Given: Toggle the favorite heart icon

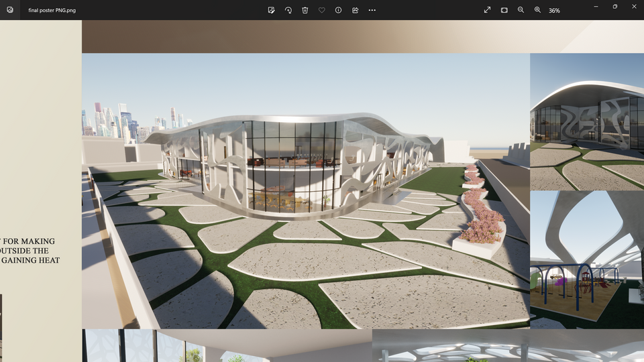Looking at the screenshot, I should (x=321, y=10).
